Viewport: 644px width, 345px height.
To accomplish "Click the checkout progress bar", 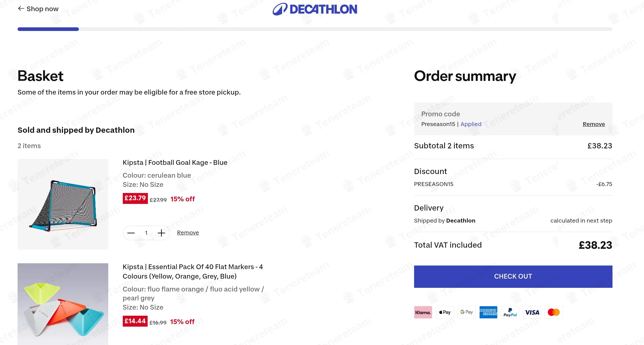I will point(315,29).
